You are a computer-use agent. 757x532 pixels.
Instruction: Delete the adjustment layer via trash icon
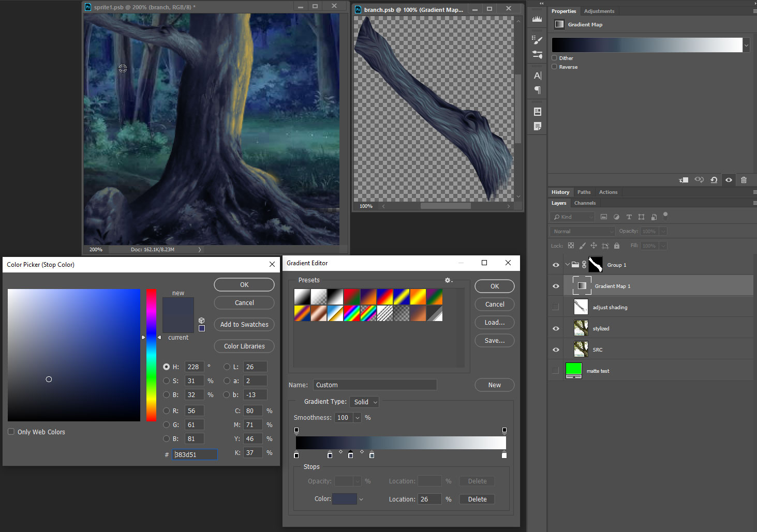coord(744,180)
